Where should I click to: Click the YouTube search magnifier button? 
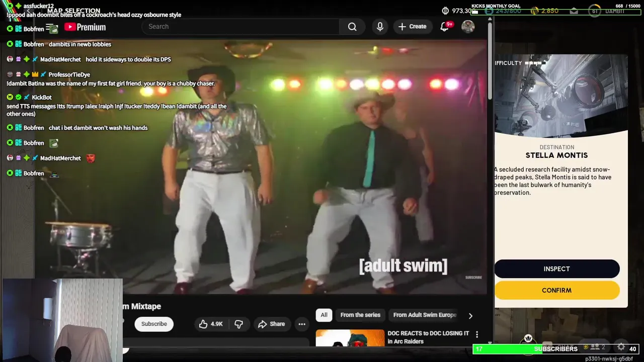352,27
